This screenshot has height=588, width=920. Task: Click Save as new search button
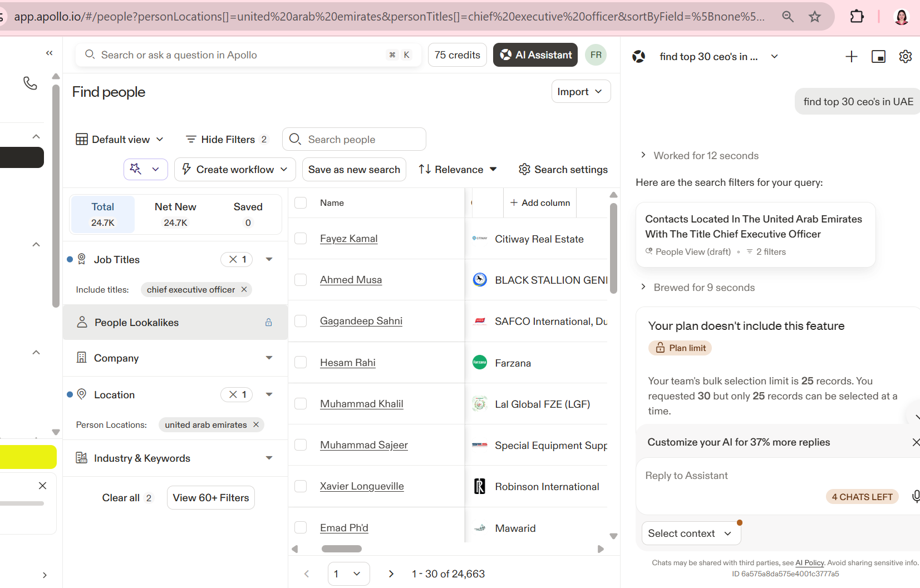click(354, 169)
